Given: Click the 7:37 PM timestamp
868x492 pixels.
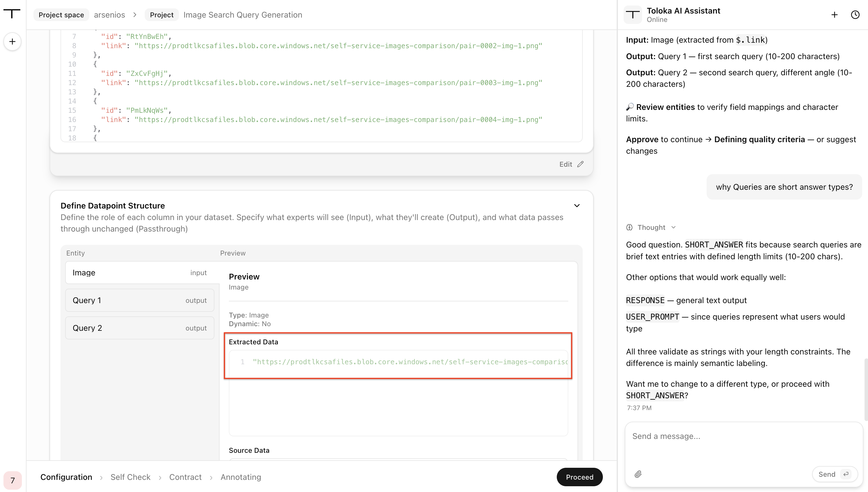Looking at the screenshot, I should coord(639,408).
